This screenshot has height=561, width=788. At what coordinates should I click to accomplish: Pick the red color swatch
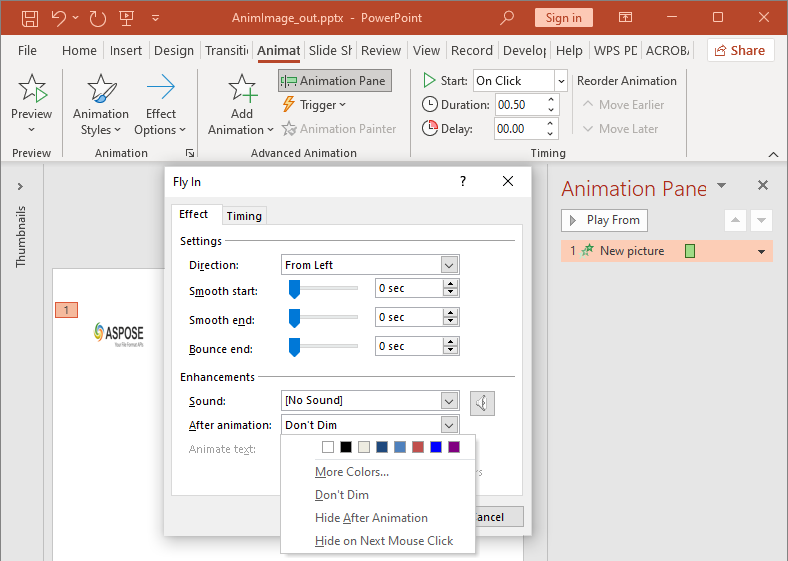point(418,447)
